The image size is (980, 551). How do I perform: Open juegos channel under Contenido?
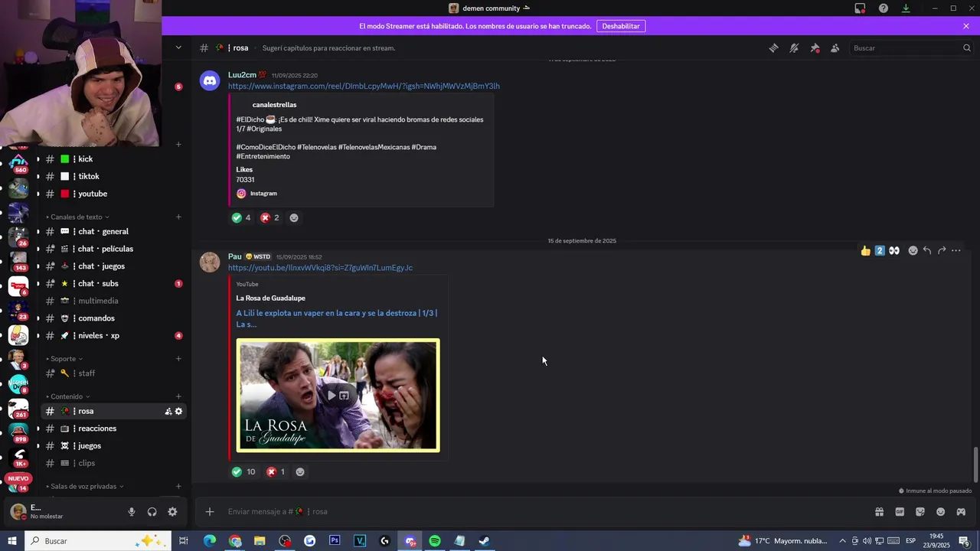(113, 446)
